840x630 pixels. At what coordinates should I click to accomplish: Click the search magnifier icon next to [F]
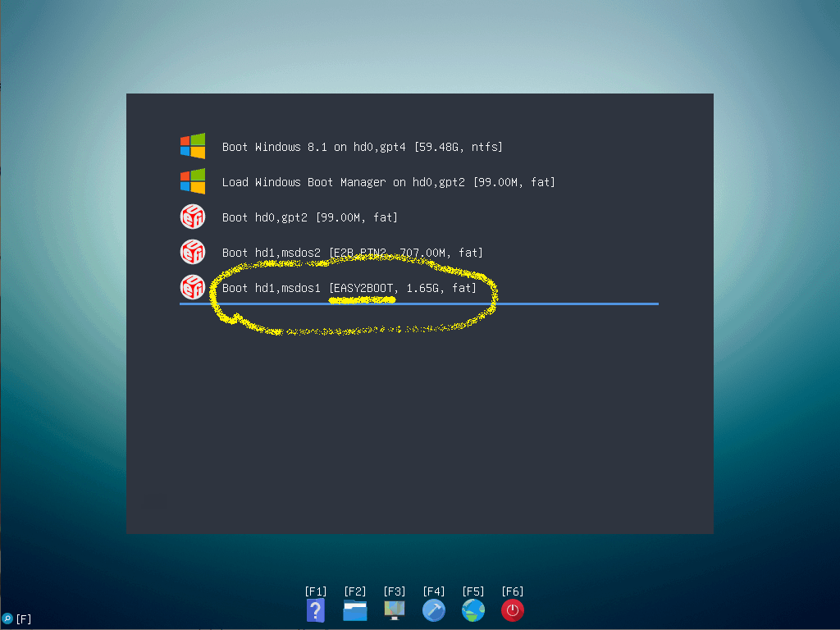[x=7, y=619]
